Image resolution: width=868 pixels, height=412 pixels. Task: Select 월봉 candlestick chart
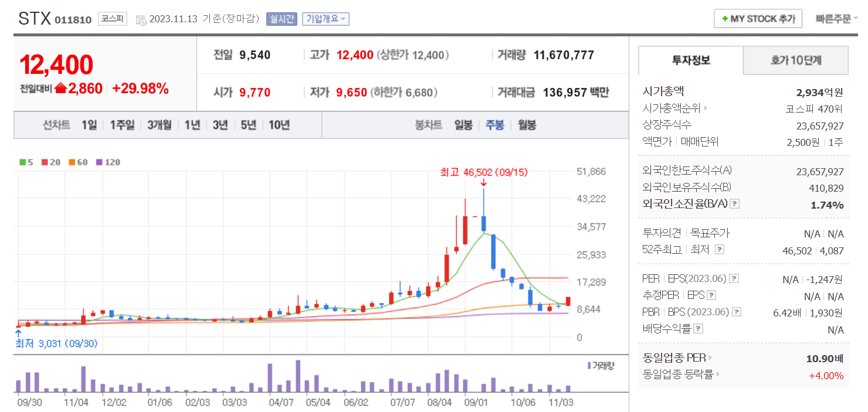(x=527, y=125)
